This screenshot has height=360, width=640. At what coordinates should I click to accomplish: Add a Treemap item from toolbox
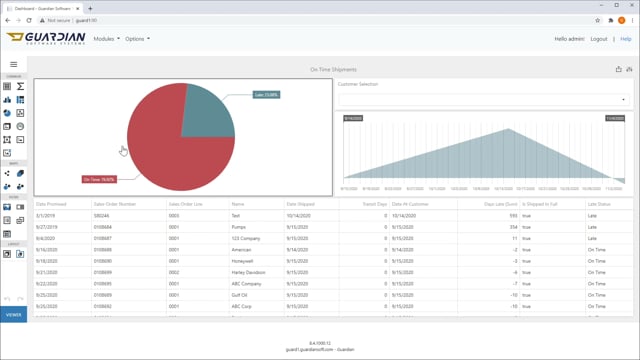(20, 100)
